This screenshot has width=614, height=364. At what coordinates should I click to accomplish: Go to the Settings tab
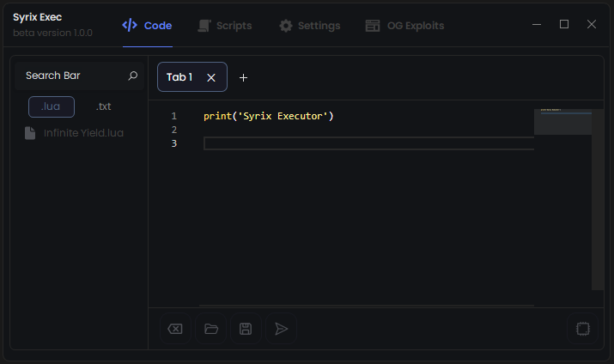tap(309, 26)
